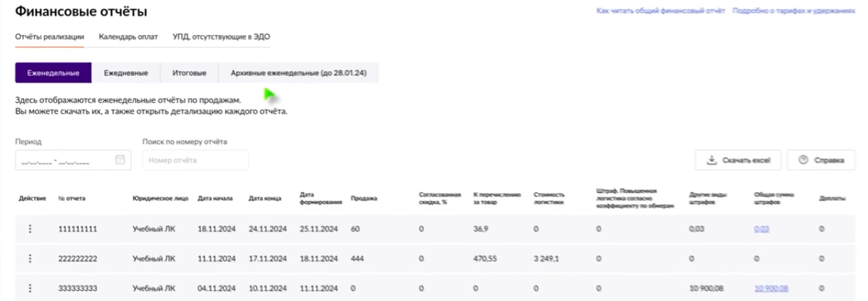Click the help icon on Справка button
Image resolution: width=868 pixels, height=301 pixels.
(802, 160)
